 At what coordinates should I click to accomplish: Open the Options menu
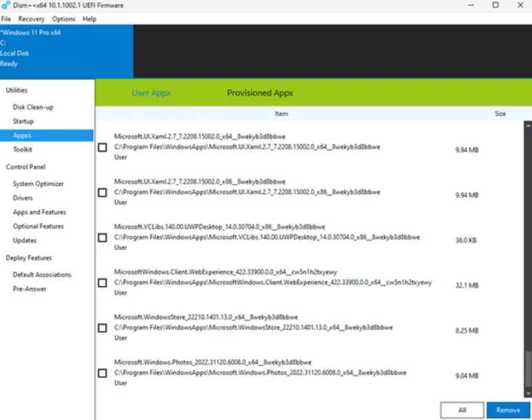[64, 19]
